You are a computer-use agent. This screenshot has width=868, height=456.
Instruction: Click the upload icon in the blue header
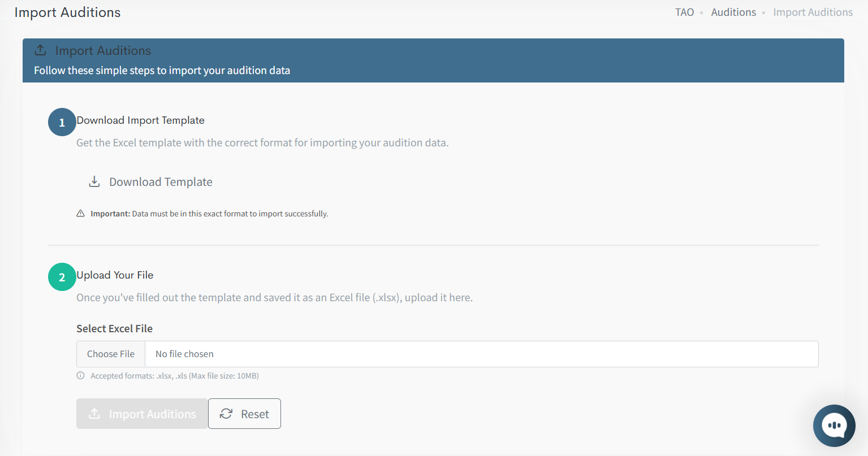(40, 50)
